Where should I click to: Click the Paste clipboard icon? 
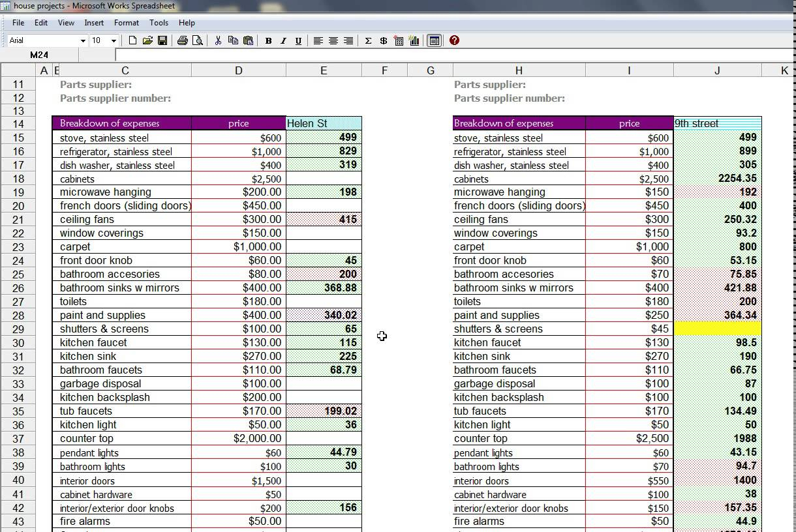pyautogui.click(x=248, y=40)
